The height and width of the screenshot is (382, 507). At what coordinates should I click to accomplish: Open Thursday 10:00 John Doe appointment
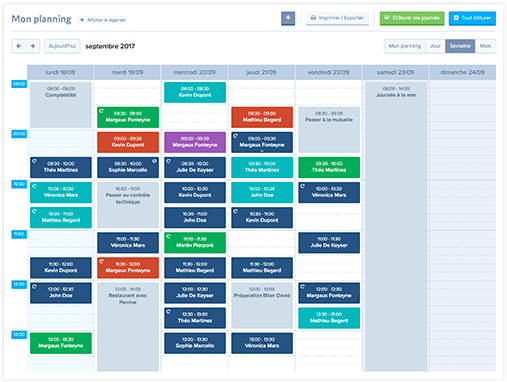pyautogui.click(x=262, y=192)
